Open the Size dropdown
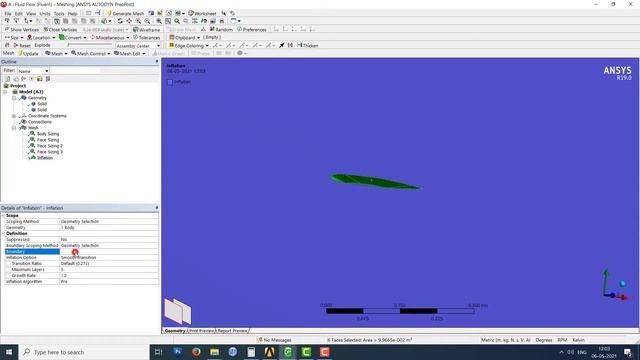640x360 pixels. [x=13, y=38]
